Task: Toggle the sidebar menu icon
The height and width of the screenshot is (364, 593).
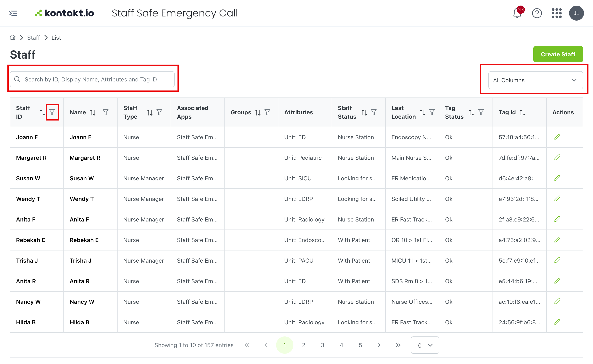Action: tap(13, 13)
